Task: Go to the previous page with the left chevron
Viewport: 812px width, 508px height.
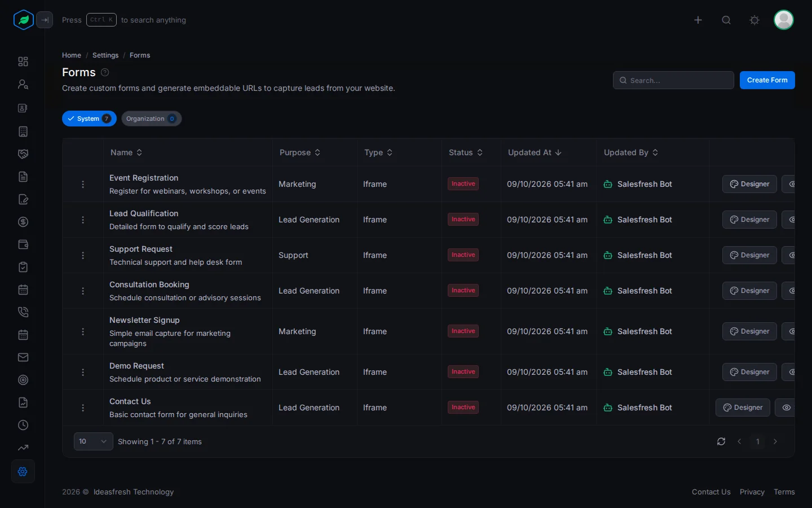Action: click(739, 441)
